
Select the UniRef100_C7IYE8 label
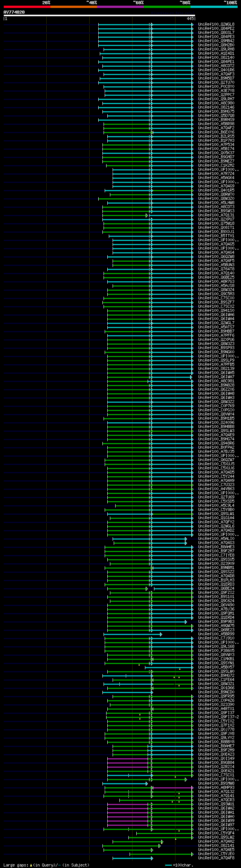coord(216,555)
